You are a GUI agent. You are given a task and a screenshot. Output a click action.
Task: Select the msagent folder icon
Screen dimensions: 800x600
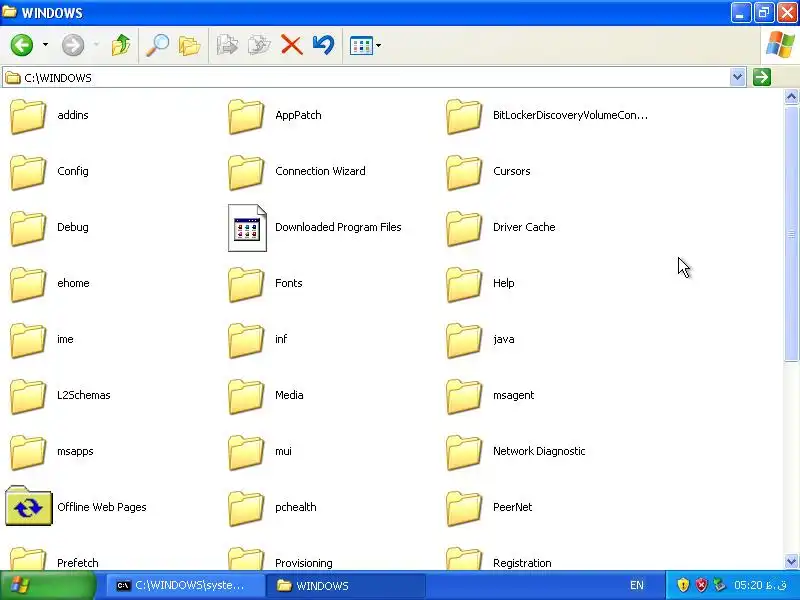click(464, 397)
